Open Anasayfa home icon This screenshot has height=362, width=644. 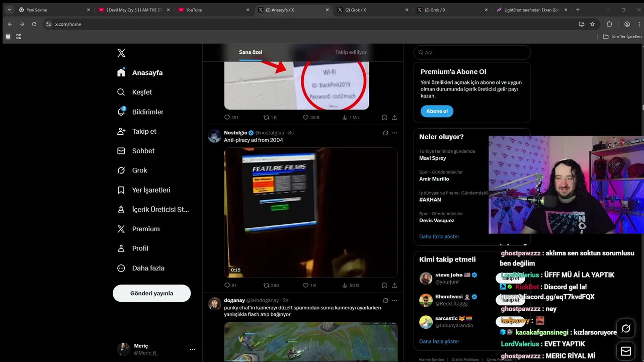coord(121,72)
